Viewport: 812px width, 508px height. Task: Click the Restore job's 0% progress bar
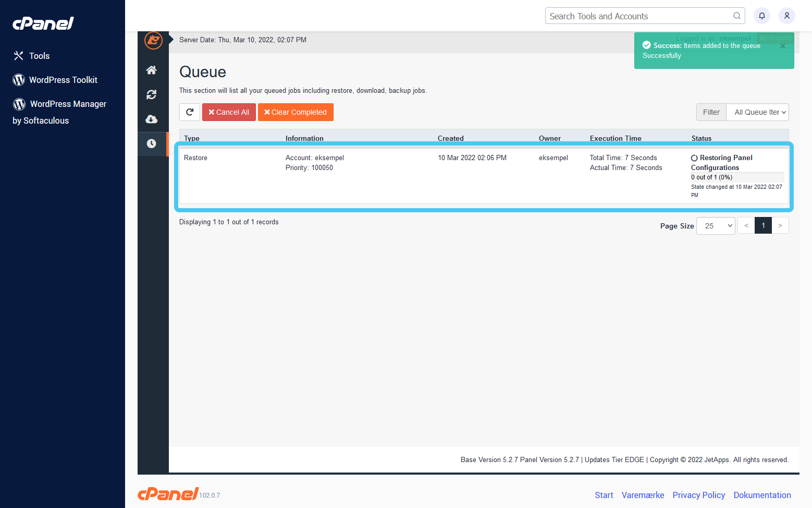tap(736, 177)
